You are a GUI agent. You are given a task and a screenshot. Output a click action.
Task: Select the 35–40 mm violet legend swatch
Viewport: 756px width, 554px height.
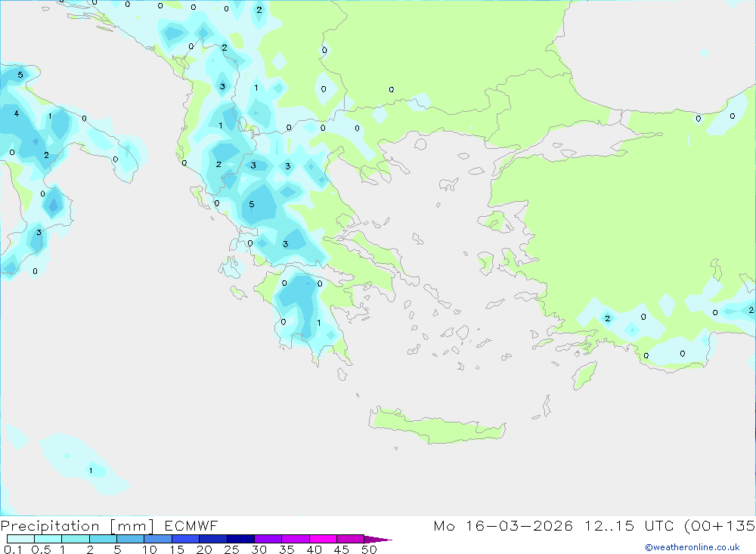pyautogui.click(x=296, y=539)
